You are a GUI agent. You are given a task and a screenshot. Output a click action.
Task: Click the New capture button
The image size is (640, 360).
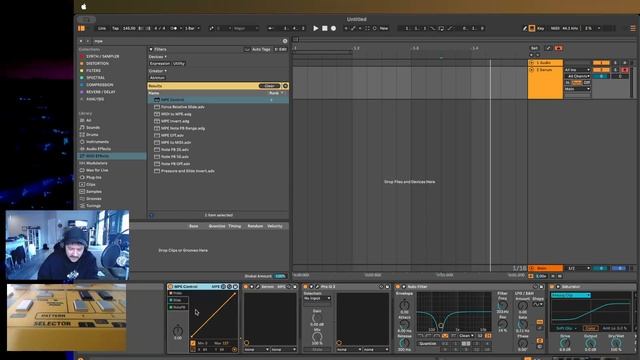[x=384, y=28]
